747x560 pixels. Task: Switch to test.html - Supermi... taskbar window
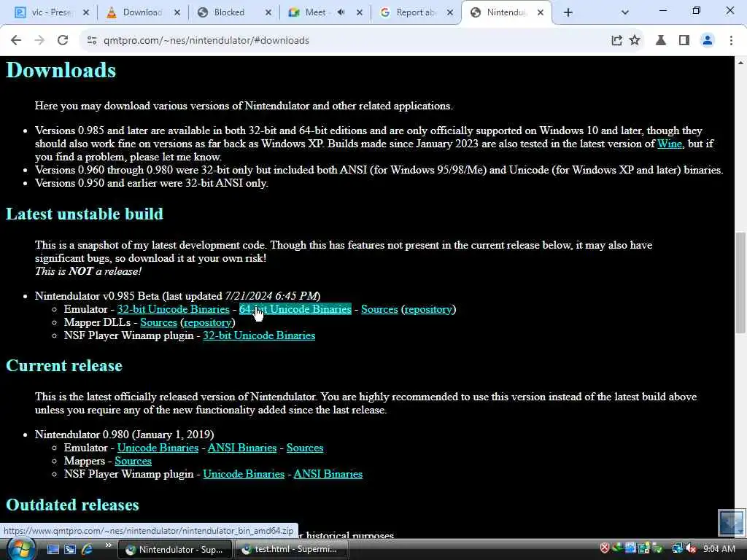(x=290, y=549)
